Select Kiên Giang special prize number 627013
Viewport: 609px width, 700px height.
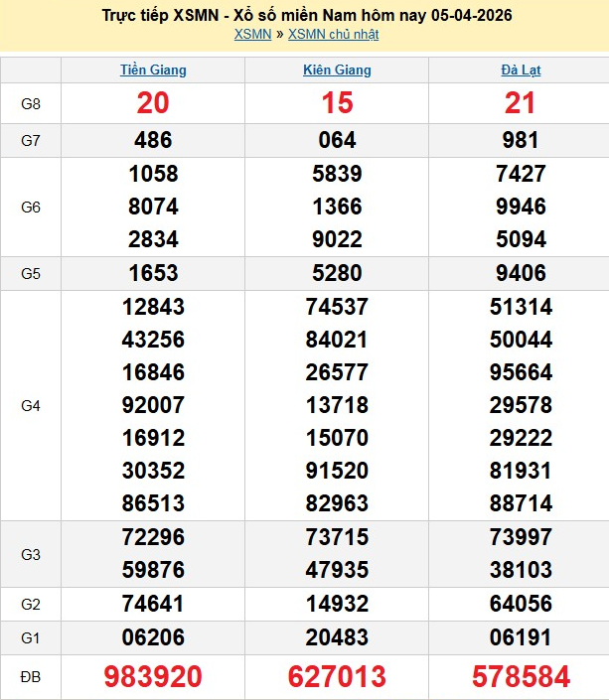click(337, 677)
